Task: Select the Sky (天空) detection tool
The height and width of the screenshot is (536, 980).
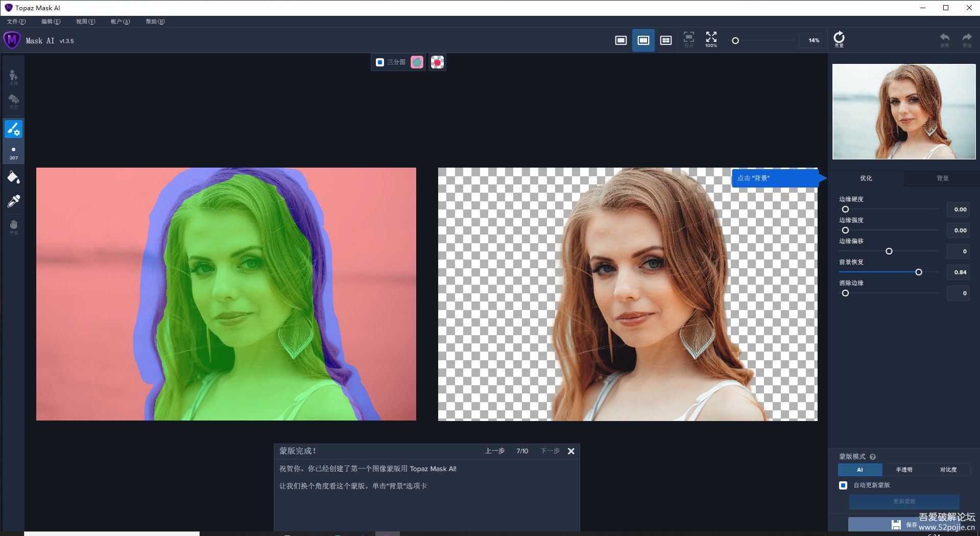Action: point(13,101)
